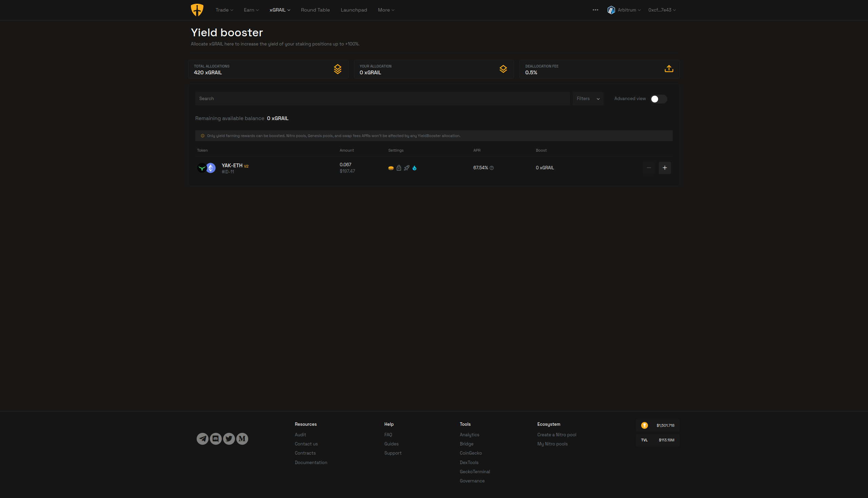Click the $197.47 amount value

tap(347, 171)
